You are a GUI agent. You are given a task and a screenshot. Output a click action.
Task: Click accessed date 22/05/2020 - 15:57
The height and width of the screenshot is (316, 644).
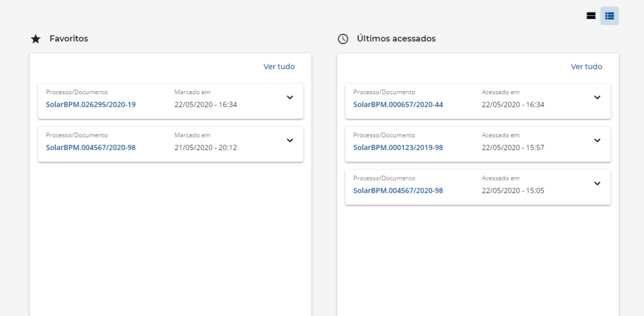pos(513,148)
